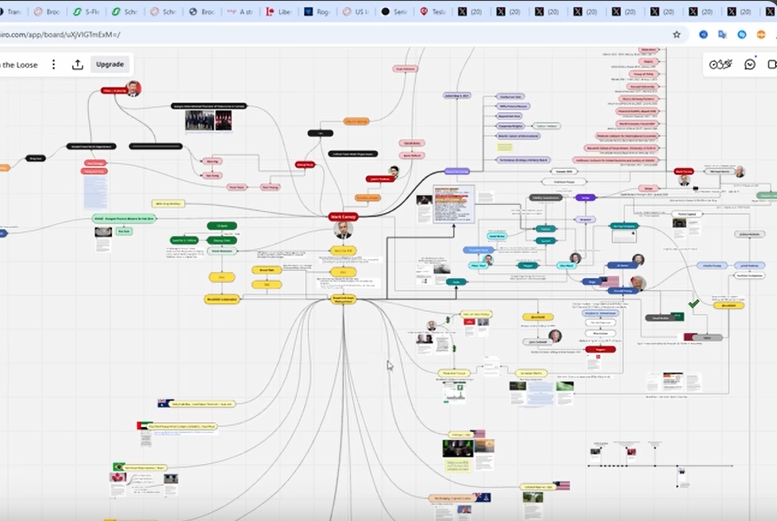Select the teal 'Tesla' node
The height and width of the screenshot is (521, 777).
[x=456, y=282]
